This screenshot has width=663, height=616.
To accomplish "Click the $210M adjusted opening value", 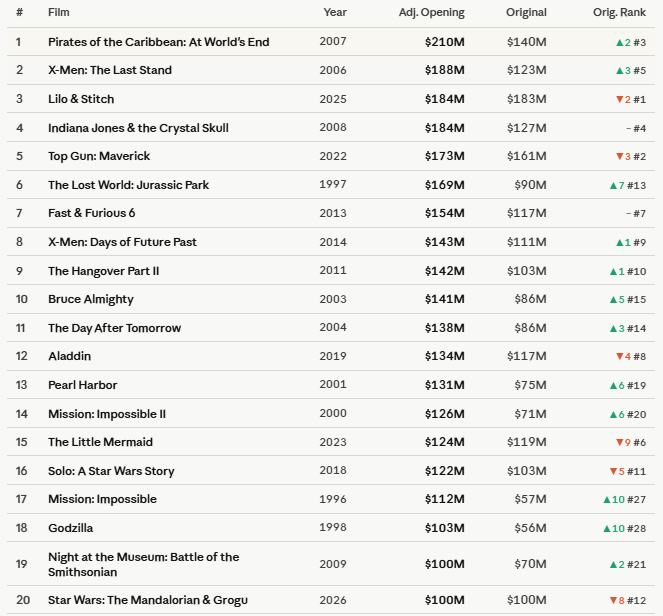I will (x=444, y=42).
